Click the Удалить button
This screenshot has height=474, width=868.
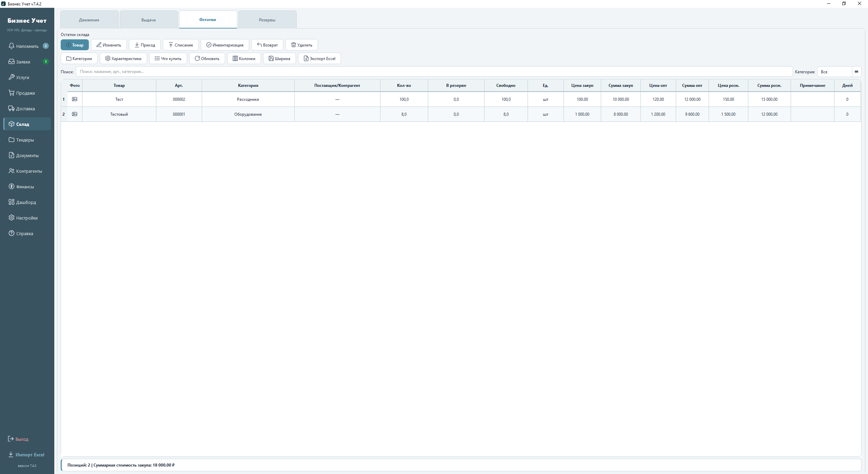302,45
